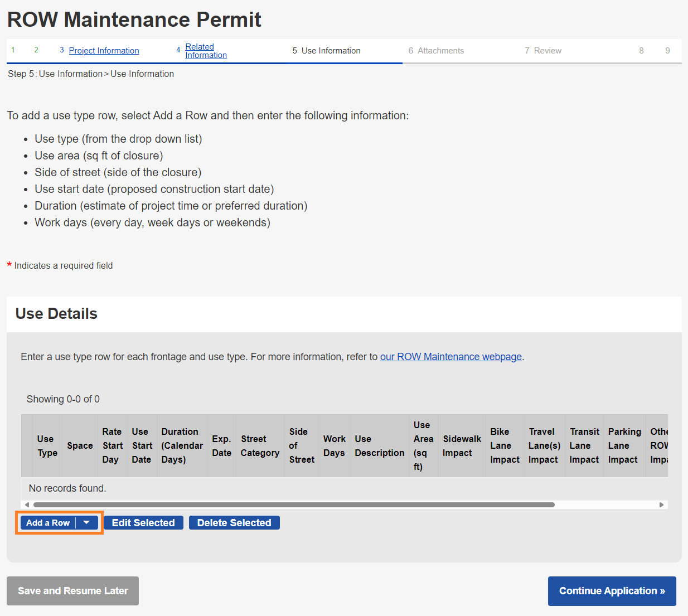
Task: Click step 9 in progress bar
Action: tap(667, 51)
